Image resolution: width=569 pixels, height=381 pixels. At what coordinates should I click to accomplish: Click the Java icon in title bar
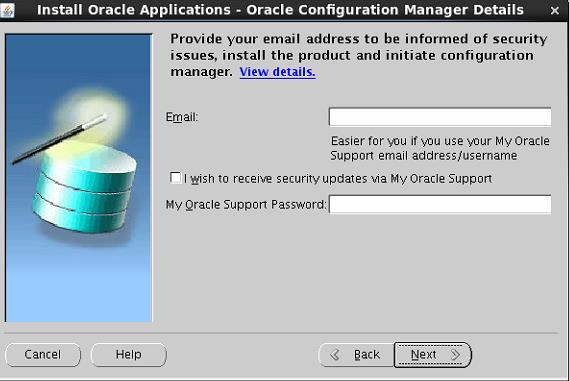pyautogui.click(x=7, y=10)
